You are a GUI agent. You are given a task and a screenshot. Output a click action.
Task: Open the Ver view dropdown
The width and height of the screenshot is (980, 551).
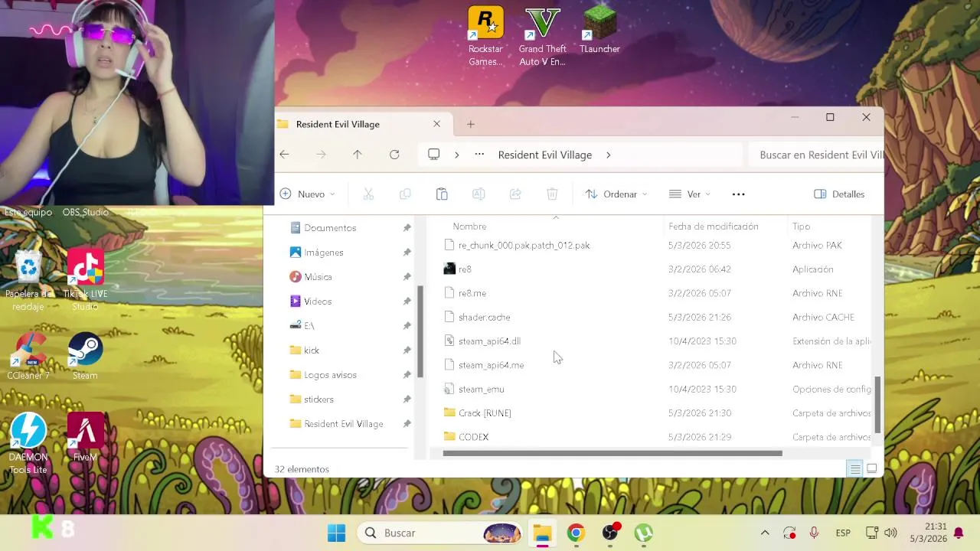tap(690, 194)
